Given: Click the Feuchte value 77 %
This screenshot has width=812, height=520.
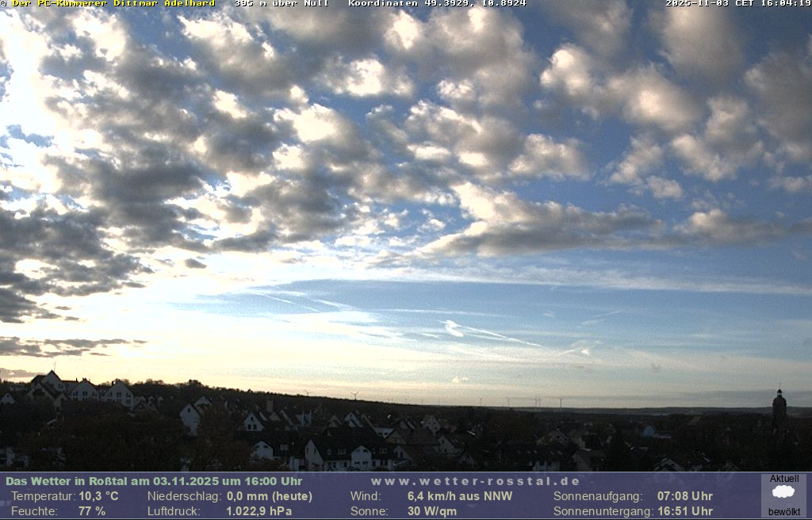Looking at the screenshot, I should (92, 511).
